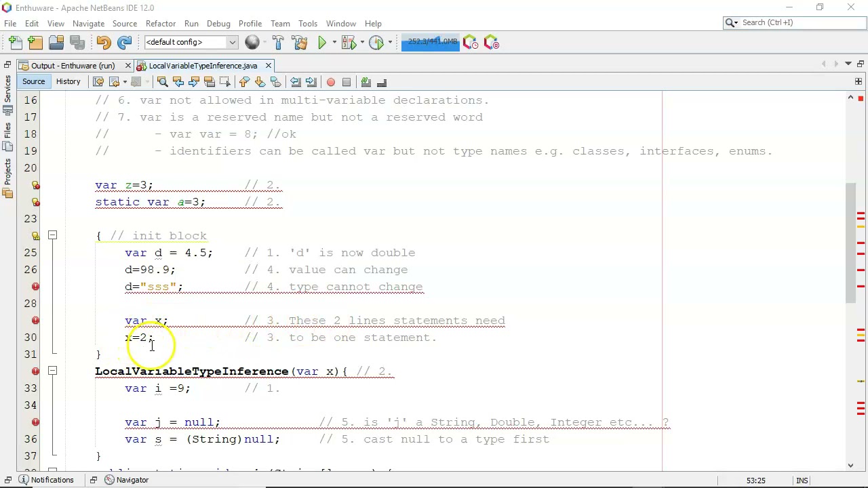
Task: Collapse the LocalVariableTypeInference constructor fold
Action: [52, 371]
